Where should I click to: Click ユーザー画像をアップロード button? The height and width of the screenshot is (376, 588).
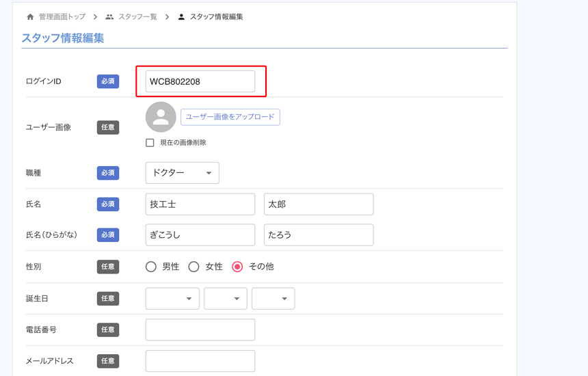[230, 117]
